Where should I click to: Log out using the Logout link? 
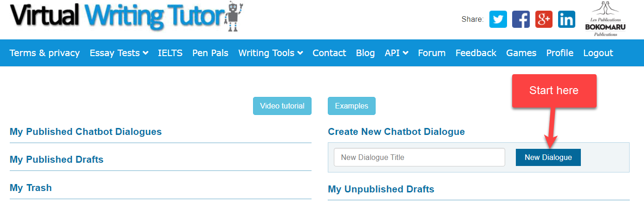coord(598,53)
